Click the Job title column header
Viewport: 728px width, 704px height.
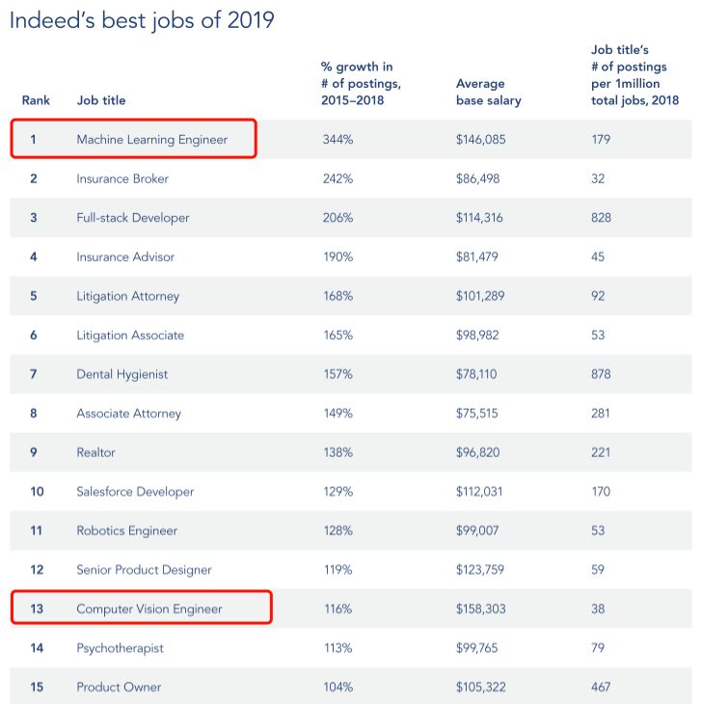(x=101, y=100)
